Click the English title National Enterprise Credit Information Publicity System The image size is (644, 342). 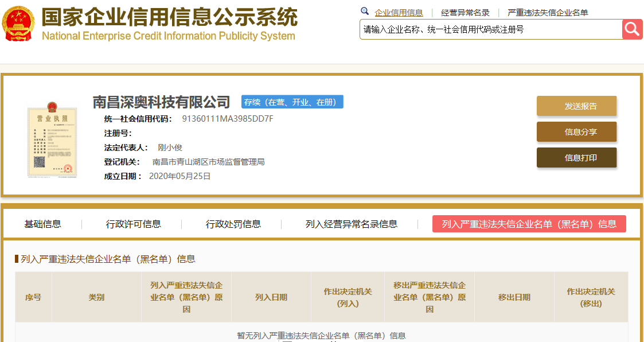pos(169,36)
